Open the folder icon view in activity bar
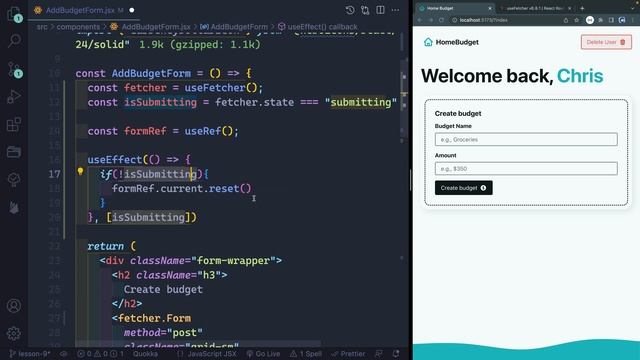 point(14,152)
